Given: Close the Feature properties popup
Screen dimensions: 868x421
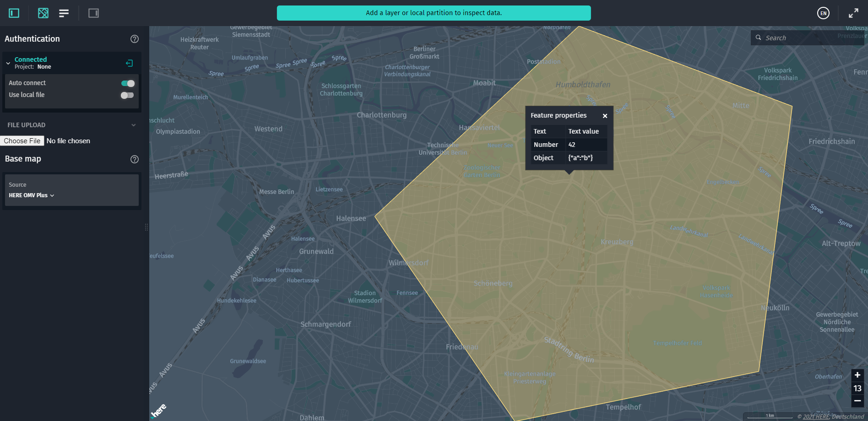Looking at the screenshot, I should click(x=605, y=116).
